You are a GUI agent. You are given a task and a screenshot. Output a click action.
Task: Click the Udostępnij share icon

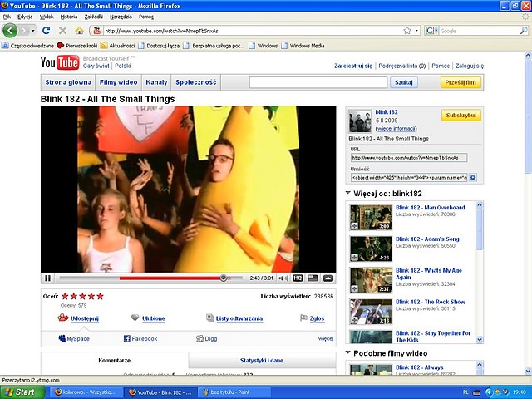pos(63,318)
